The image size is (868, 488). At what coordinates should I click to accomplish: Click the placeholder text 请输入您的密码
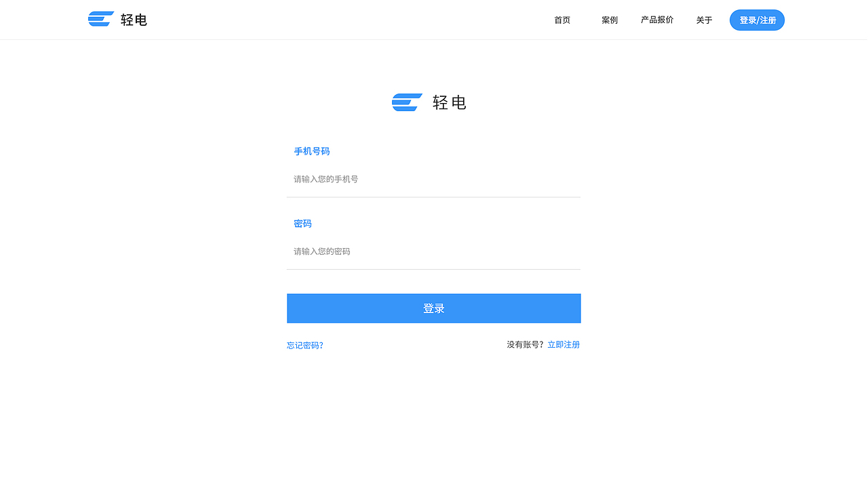tap(321, 251)
